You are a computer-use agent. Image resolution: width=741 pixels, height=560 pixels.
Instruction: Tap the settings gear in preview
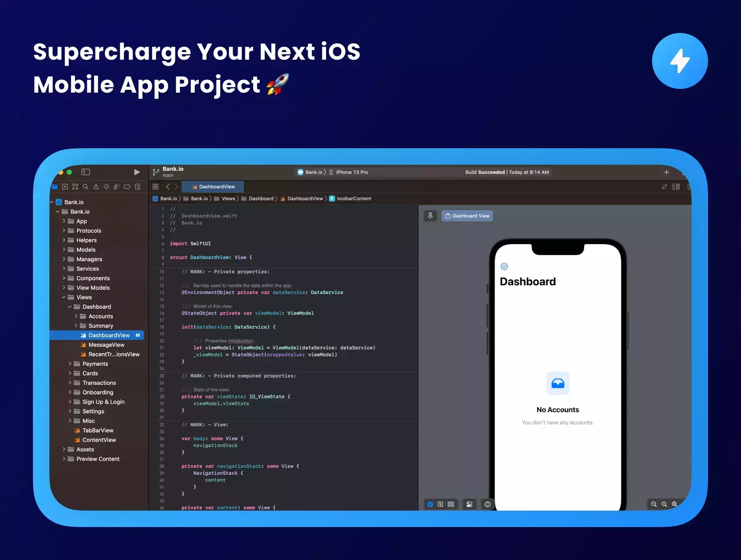click(504, 266)
